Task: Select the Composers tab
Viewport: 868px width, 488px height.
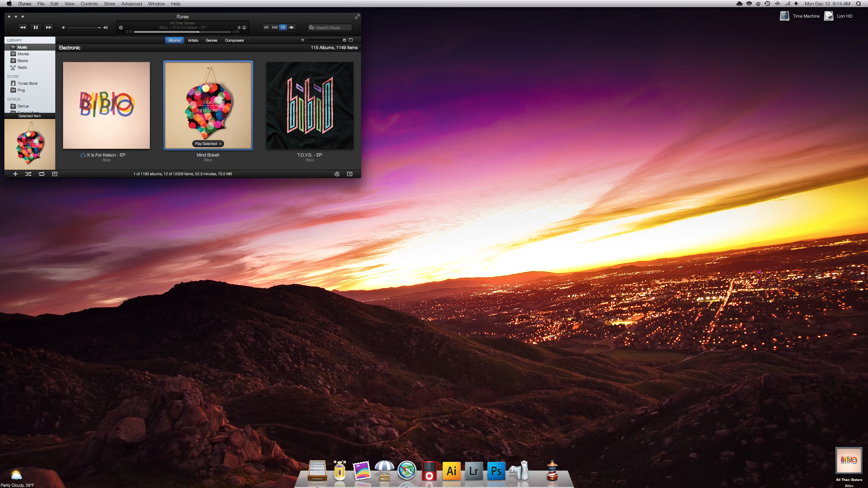Action: coord(234,40)
